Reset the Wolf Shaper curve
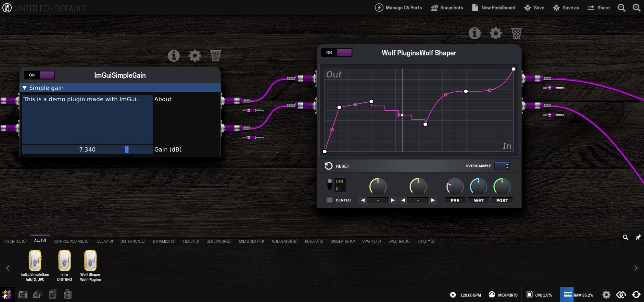 pos(337,166)
